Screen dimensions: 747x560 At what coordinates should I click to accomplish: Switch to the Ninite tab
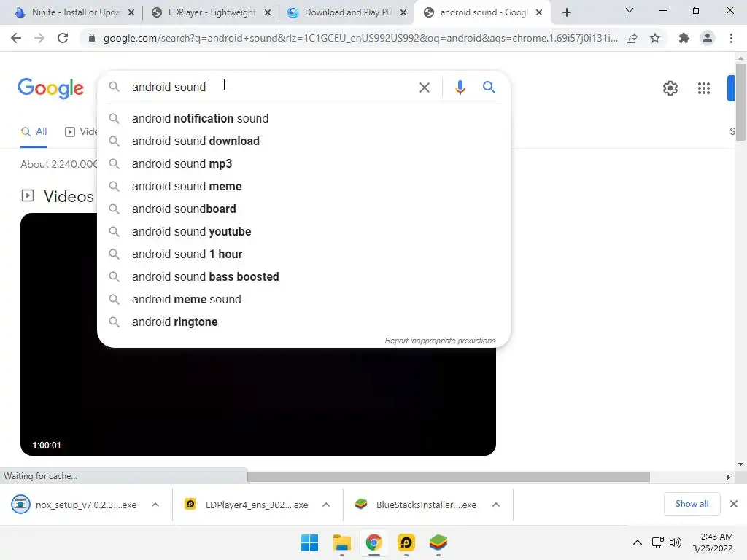point(75,12)
